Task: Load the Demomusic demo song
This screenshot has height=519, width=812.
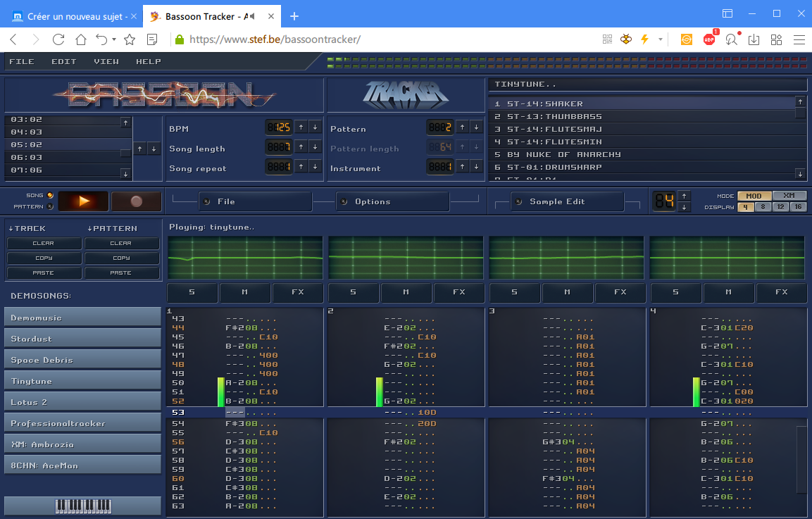Action: point(83,318)
